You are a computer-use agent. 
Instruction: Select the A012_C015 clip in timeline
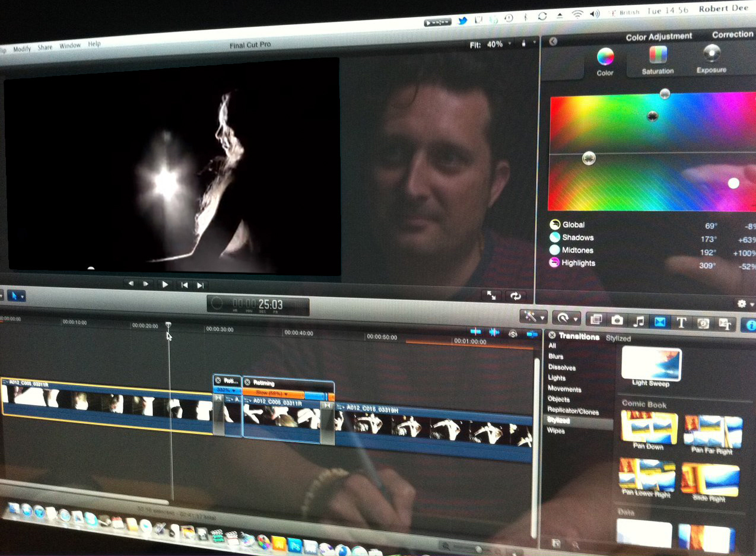click(433, 431)
